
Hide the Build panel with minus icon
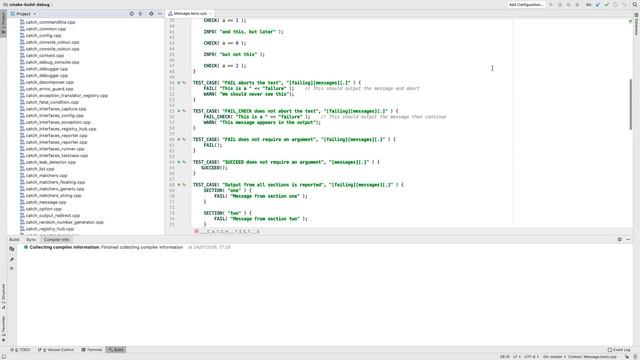629,240
